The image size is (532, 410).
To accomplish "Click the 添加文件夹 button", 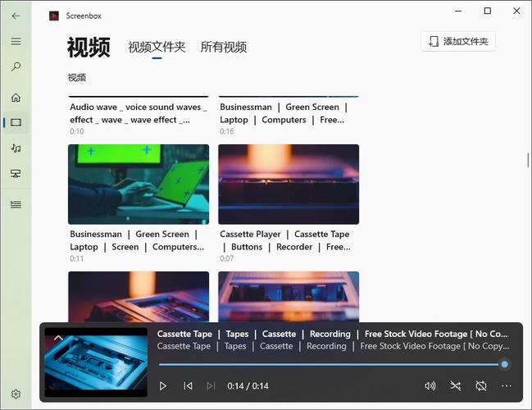I will coord(458,41).
